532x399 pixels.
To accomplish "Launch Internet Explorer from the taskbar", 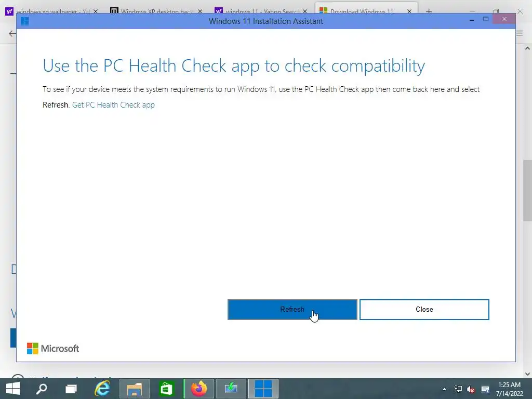I will pyautogui.click(x=102, y=389).
